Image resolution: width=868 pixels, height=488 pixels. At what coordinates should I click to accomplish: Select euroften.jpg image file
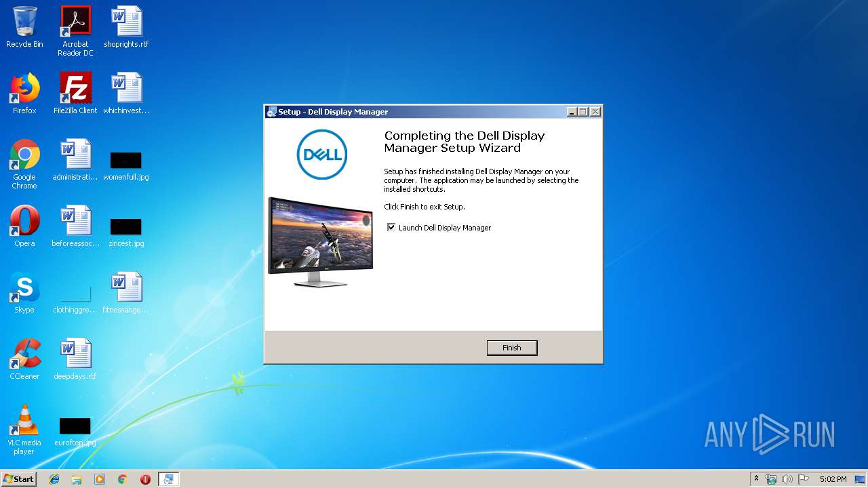click(x=75, y=432)
